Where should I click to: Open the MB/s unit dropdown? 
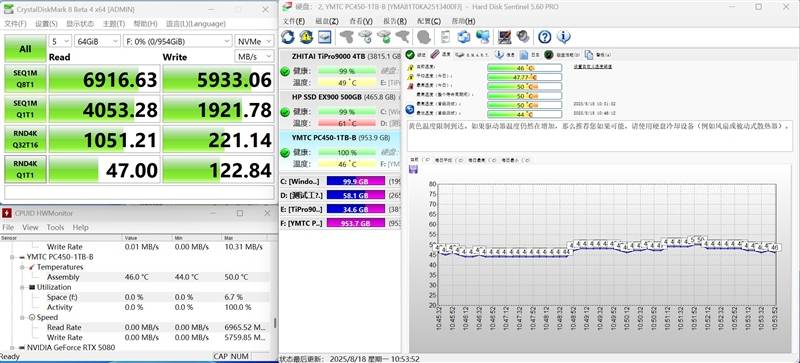click(x=254, y=56)
